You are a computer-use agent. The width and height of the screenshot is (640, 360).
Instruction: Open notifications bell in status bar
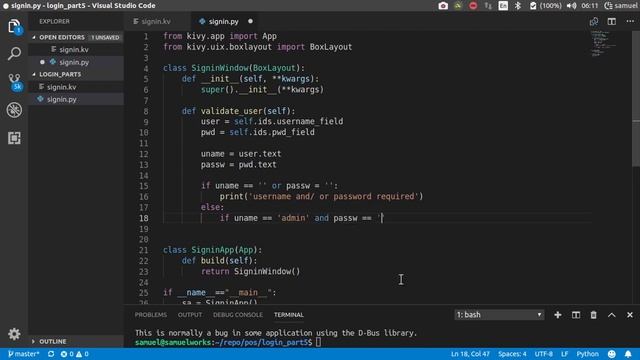[628, 354]
